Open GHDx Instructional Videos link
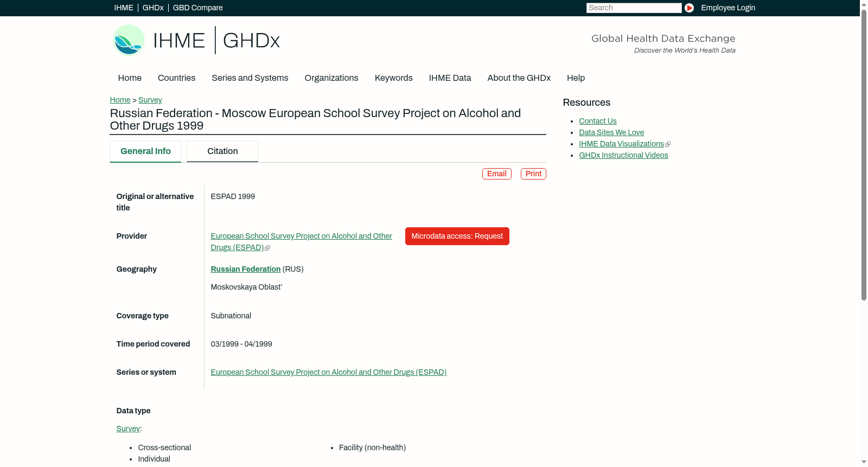 coord(623,155)
